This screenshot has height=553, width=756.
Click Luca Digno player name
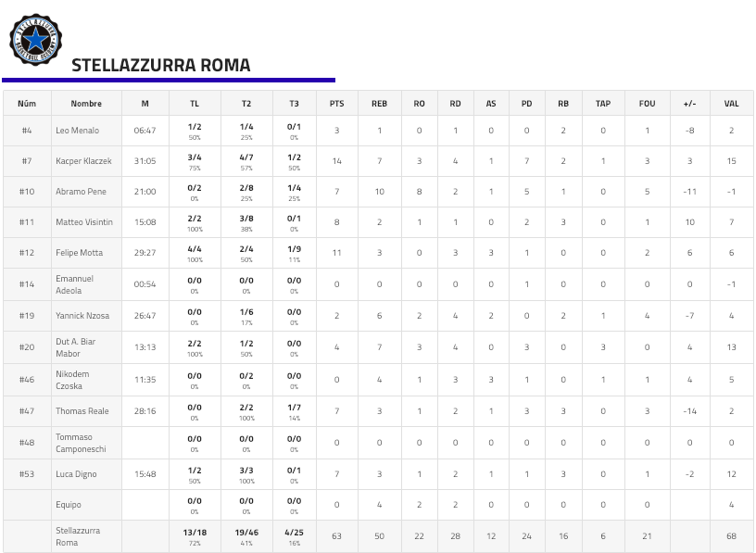(77, 473)
